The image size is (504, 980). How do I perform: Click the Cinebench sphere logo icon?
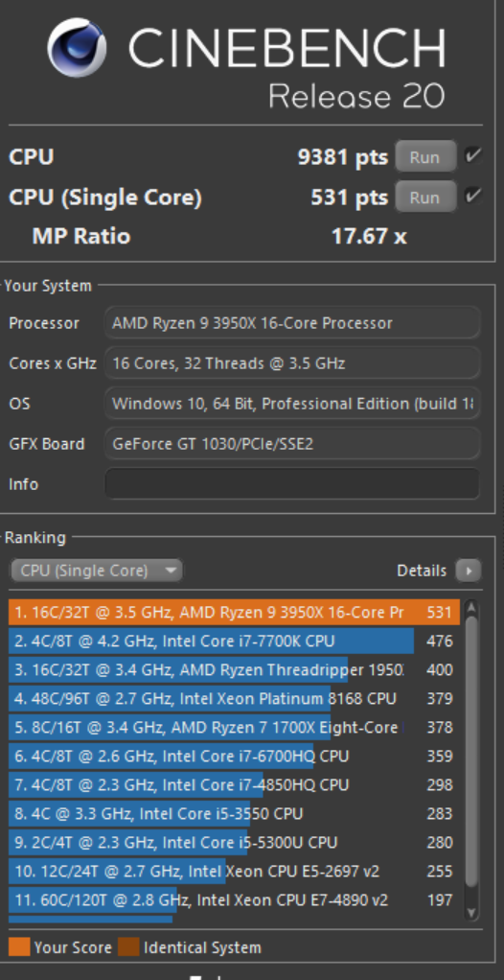click(77, 48)
